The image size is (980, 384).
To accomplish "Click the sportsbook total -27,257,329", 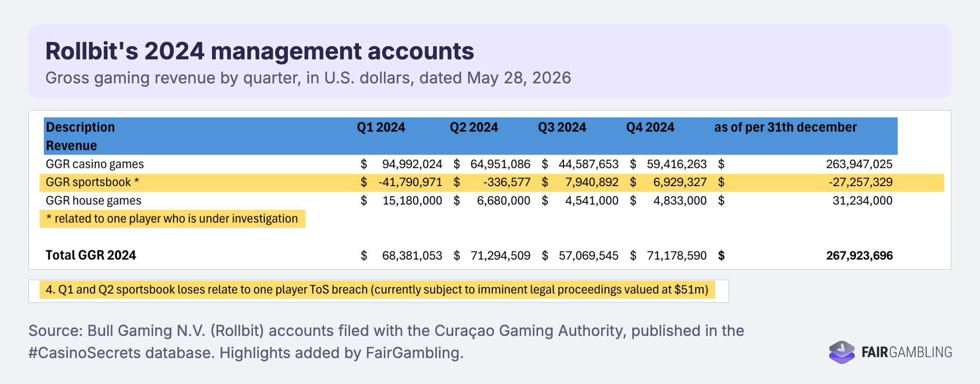I will pos(860,182).
